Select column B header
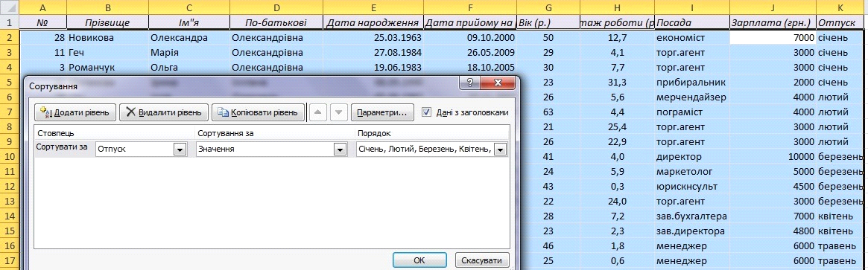 click(x=107, y=7)
